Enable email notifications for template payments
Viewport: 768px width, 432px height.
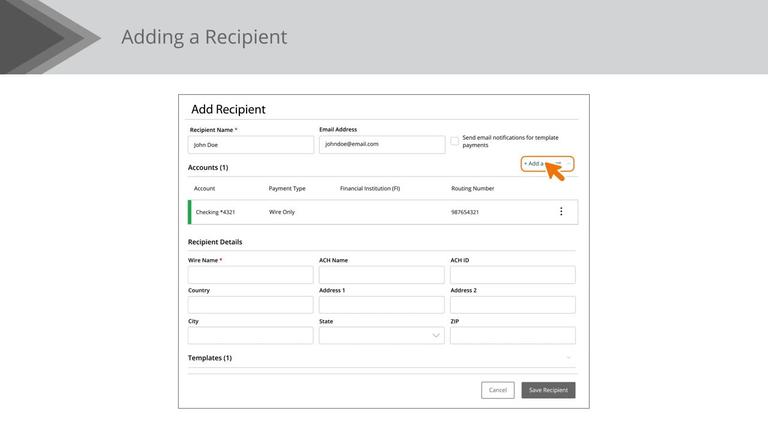tap(455, 141)
